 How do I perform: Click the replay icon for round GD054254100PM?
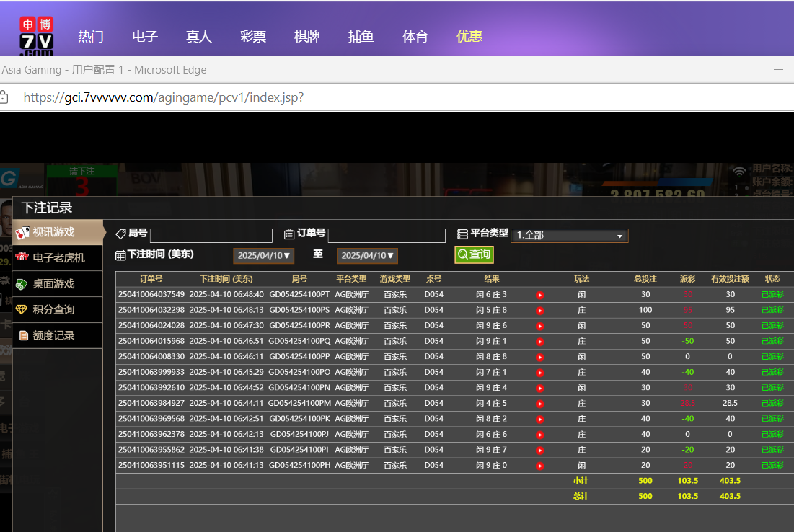(539, 404)
